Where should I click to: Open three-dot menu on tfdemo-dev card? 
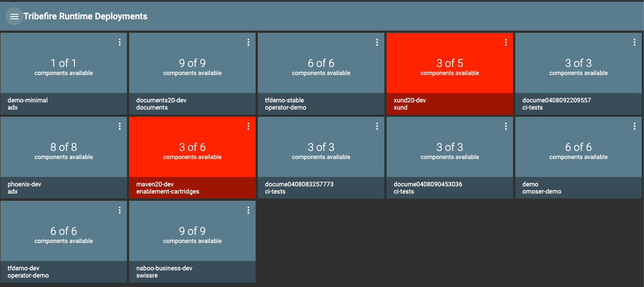click(x=120, y=210)
